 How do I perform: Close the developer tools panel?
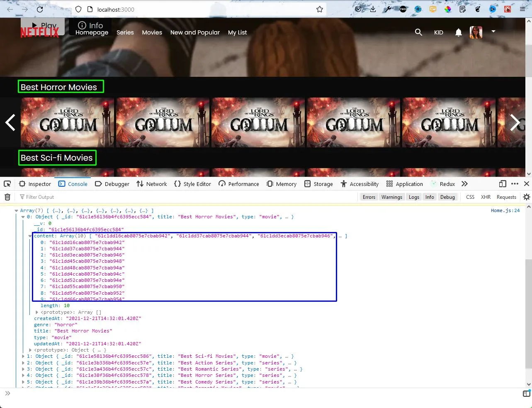(x=527, y=184)
